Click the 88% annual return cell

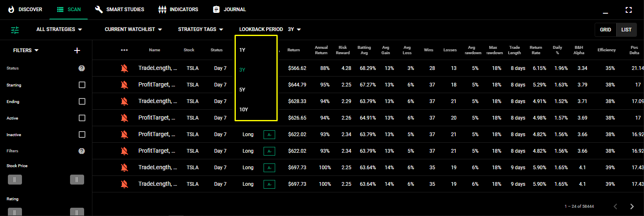point(325,68)
